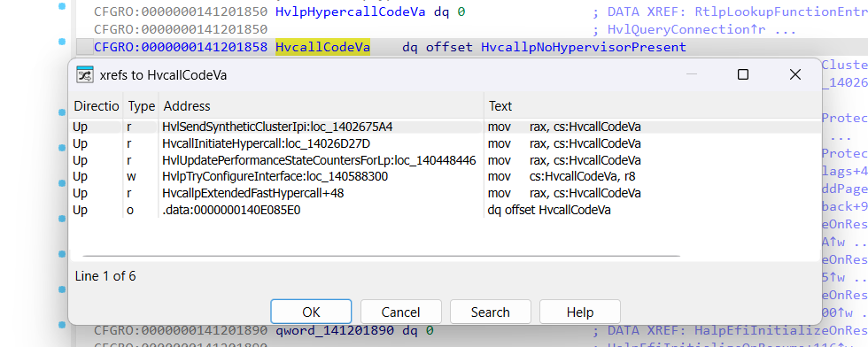
Task: Click the horizontal scrollbar in xrefs dialog
Action: [x=382, y=256]
